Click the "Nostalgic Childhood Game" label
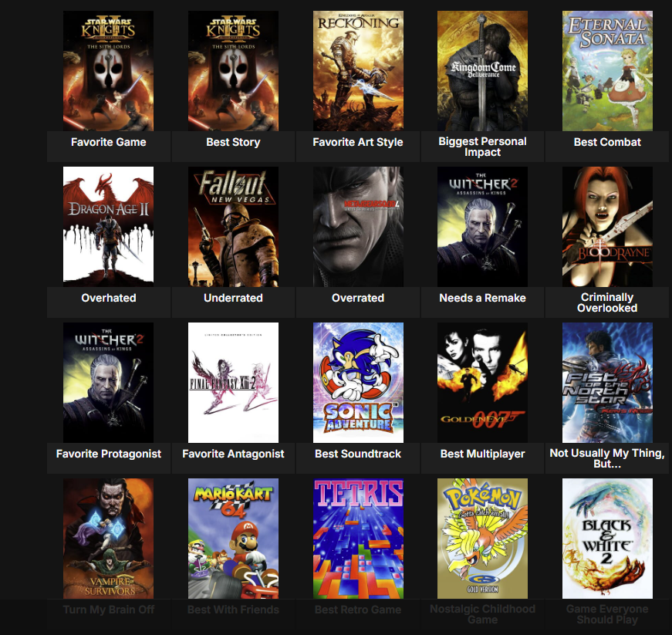The image size is (672, 635). point(482,614)
